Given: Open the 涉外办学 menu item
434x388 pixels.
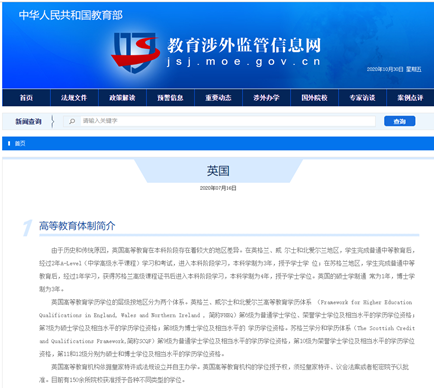Looking at the screenshot, I should [266, 98].
